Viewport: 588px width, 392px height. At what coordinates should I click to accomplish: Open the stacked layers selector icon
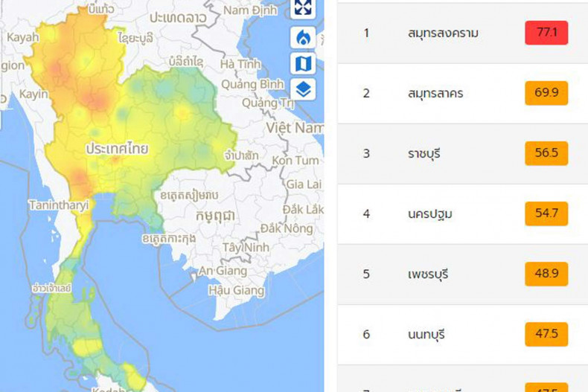303,90
